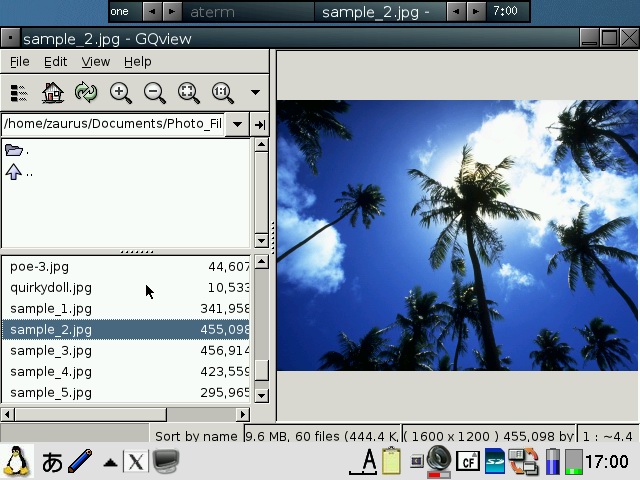640x480 pixels.
Task: Select sample_3.jpg in file list
Action: (x=51, y=351)
